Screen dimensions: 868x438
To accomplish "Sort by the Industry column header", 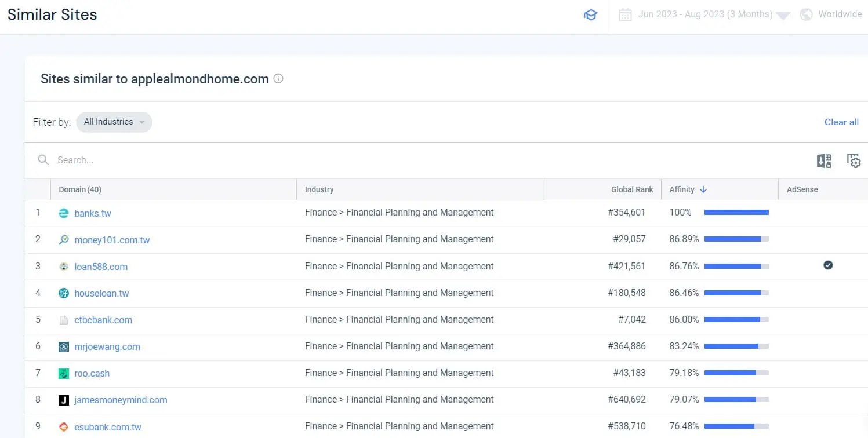I will point(319,189).
